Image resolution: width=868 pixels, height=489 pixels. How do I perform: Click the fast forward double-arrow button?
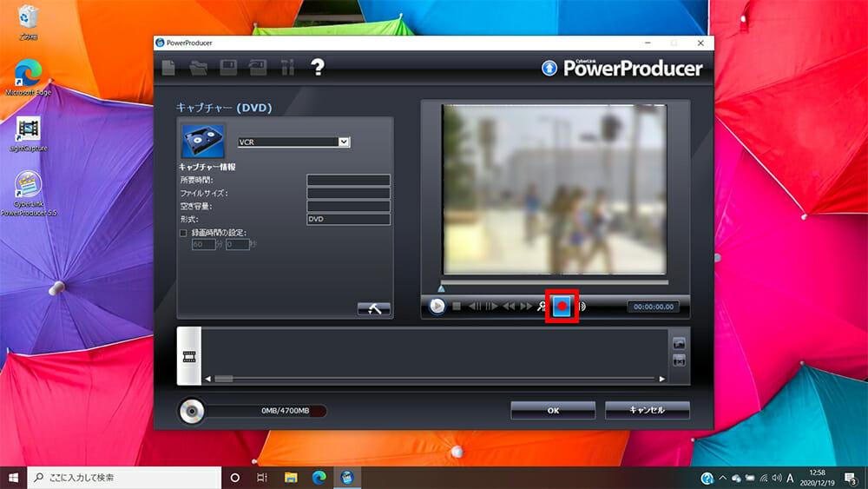coord(526,306)
